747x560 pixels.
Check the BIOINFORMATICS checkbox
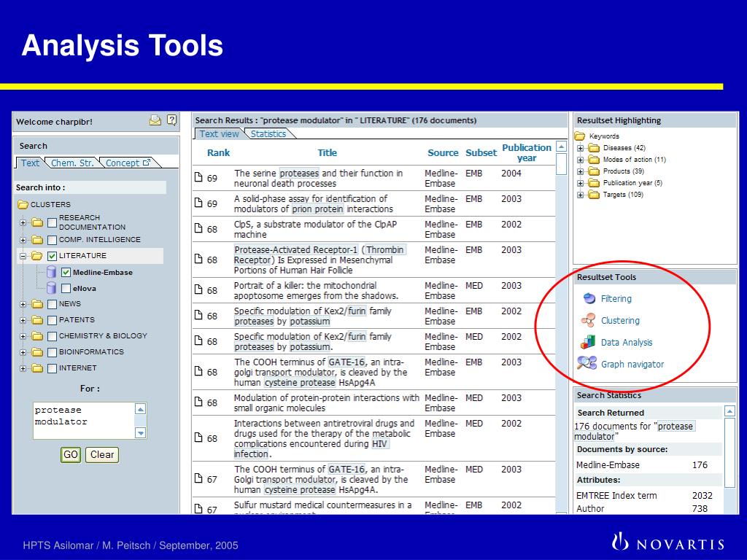point(53,352)
